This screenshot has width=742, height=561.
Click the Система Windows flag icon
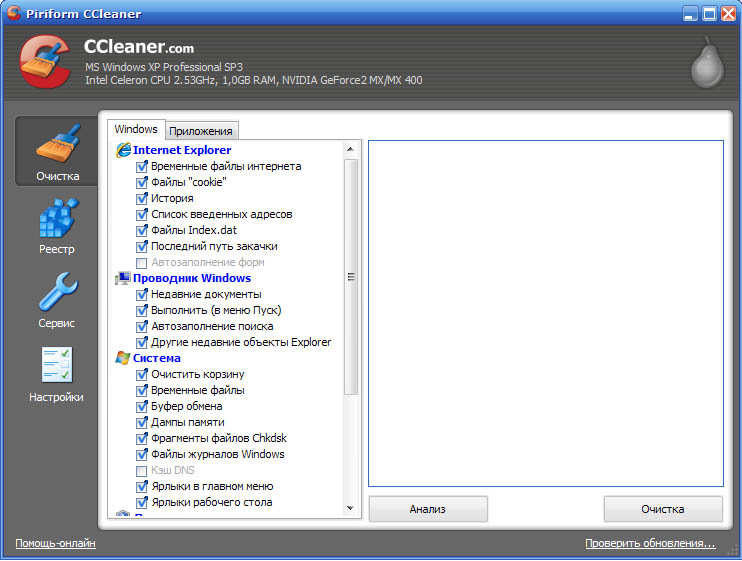123,358
